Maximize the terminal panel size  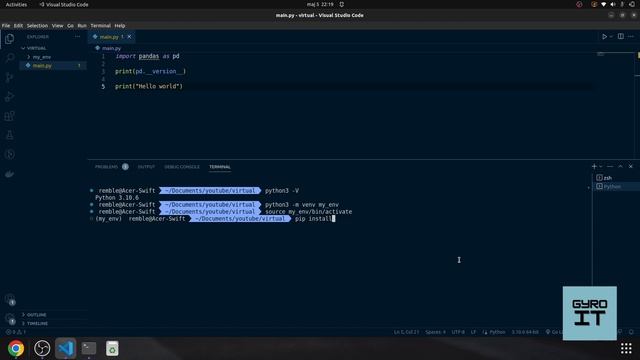tap(620, 167)
